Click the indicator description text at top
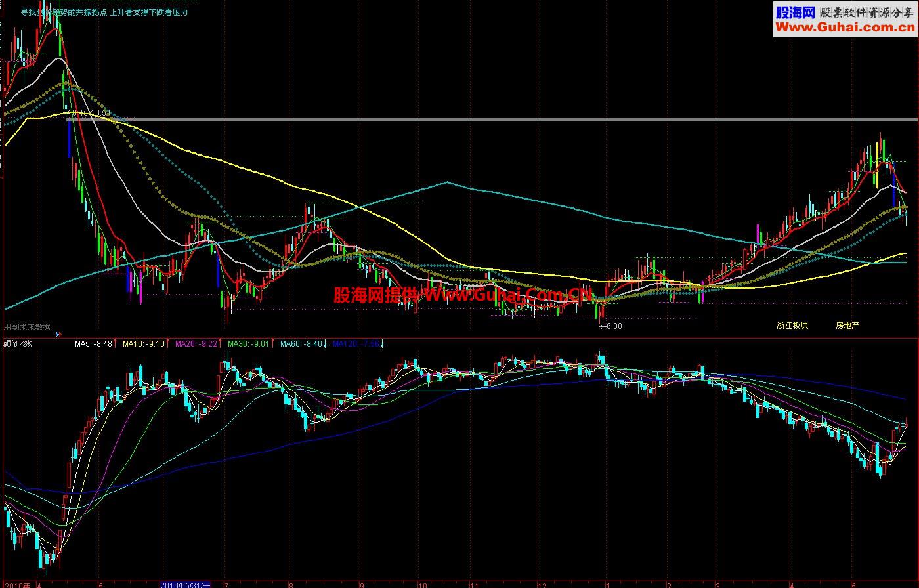 point(104,12)
